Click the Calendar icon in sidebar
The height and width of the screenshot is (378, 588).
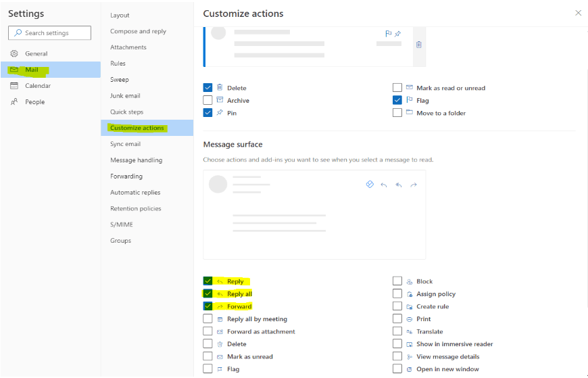pos(14,86)
